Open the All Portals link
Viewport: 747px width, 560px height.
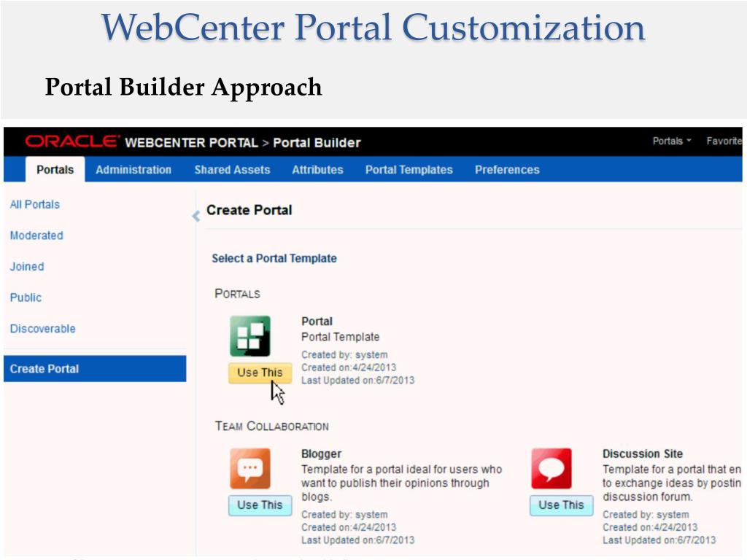35,204
